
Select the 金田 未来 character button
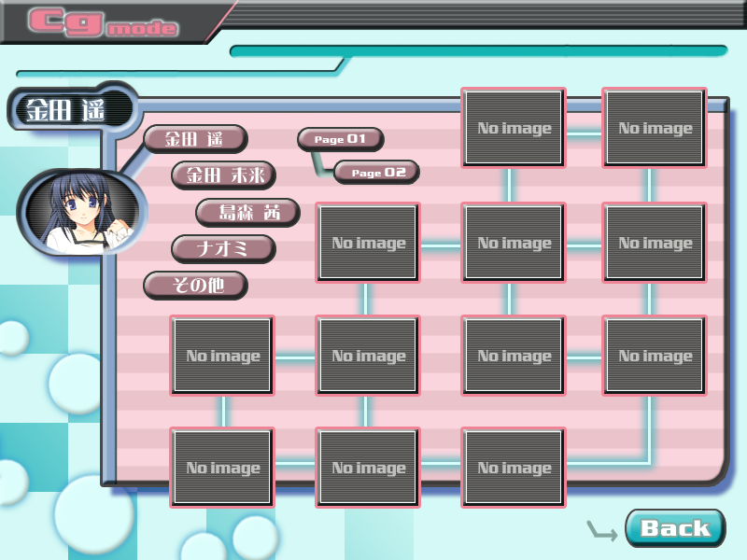click(223, 175)
